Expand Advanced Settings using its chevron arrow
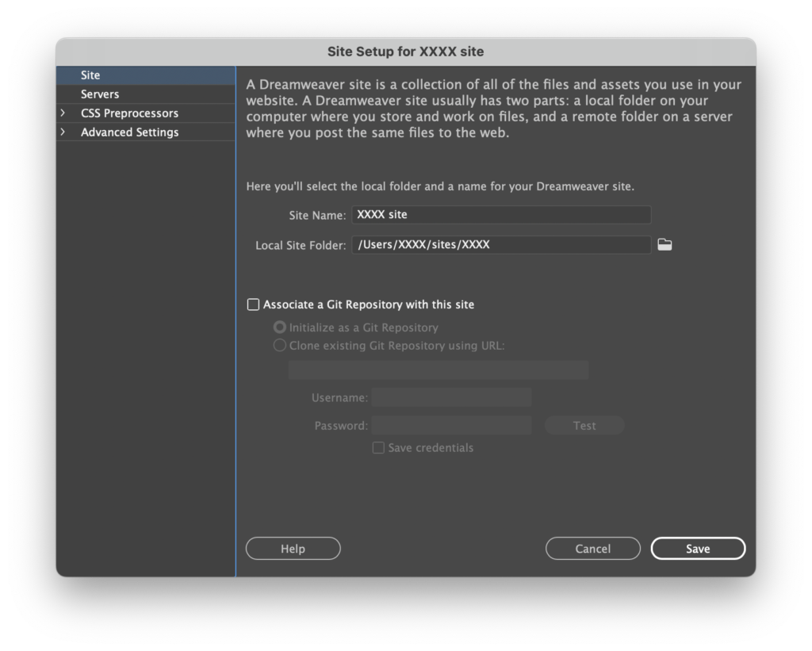Viewport: 812px width, 651px height. [63, 132]
